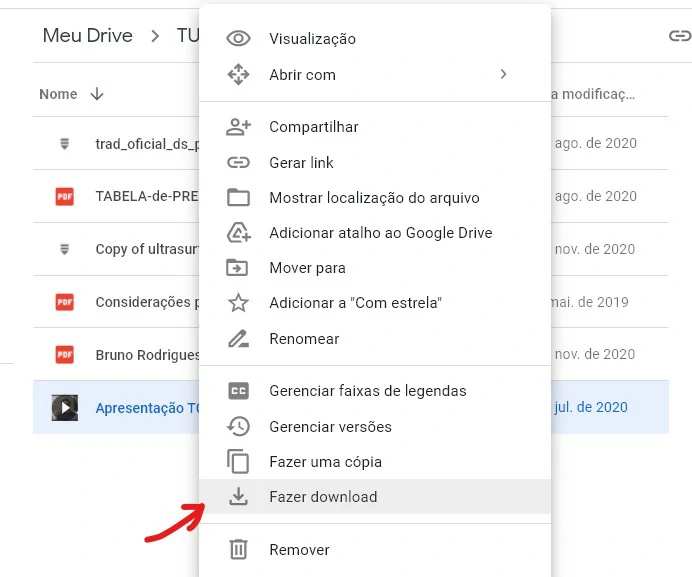The height and width of the screenshot is (577, 692).
Task: Sort by the Nome column header
Action: pyautogui.click(x=58, y=94)
